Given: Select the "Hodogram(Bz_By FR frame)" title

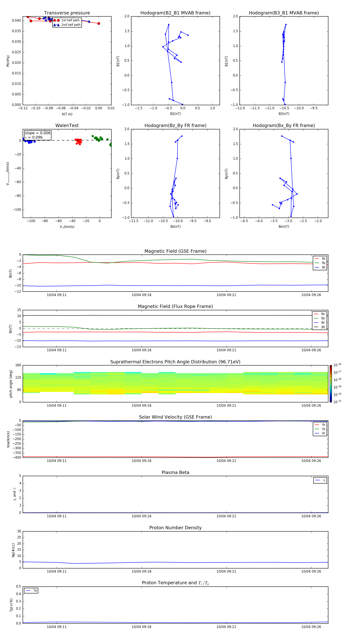Looking at the screenshot, I should tap(175, 125).
